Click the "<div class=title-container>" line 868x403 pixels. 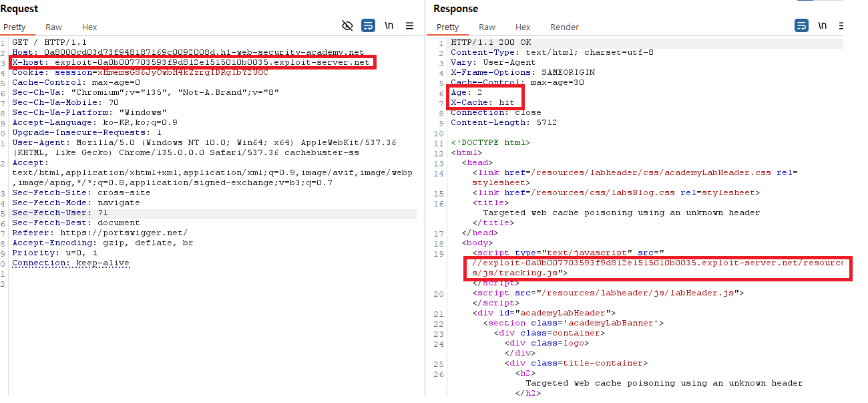tap(576, 363)
